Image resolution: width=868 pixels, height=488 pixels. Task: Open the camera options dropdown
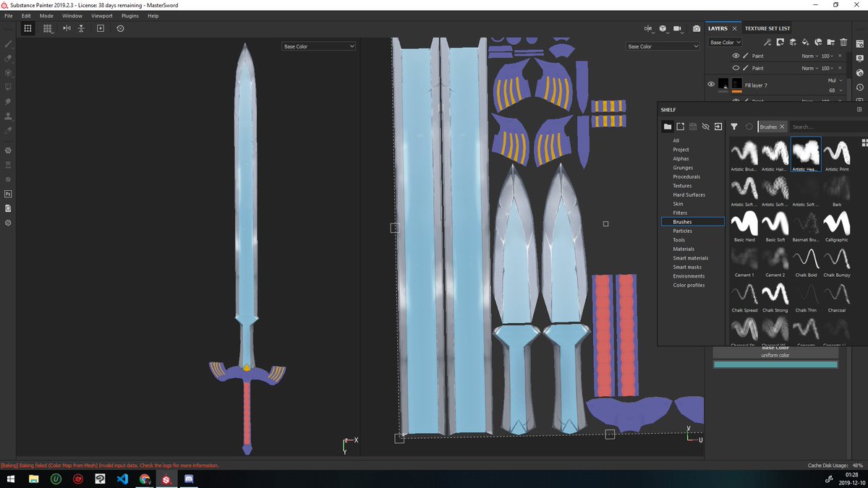coord(678,29)
